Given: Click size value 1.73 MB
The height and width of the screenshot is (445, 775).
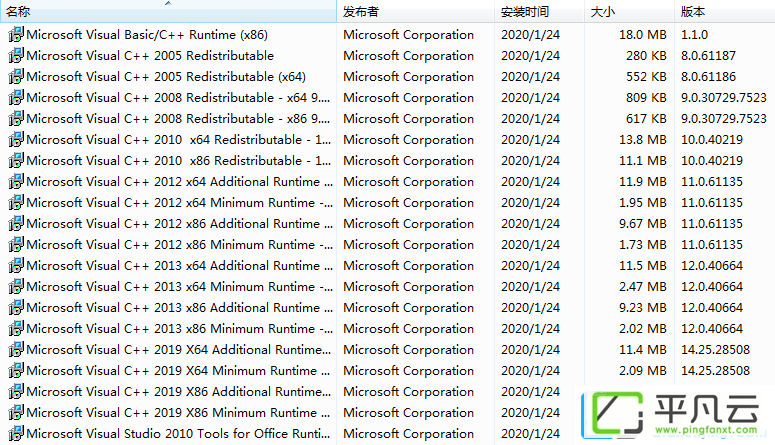Looking at the screenshot, I should click(643, 245).
